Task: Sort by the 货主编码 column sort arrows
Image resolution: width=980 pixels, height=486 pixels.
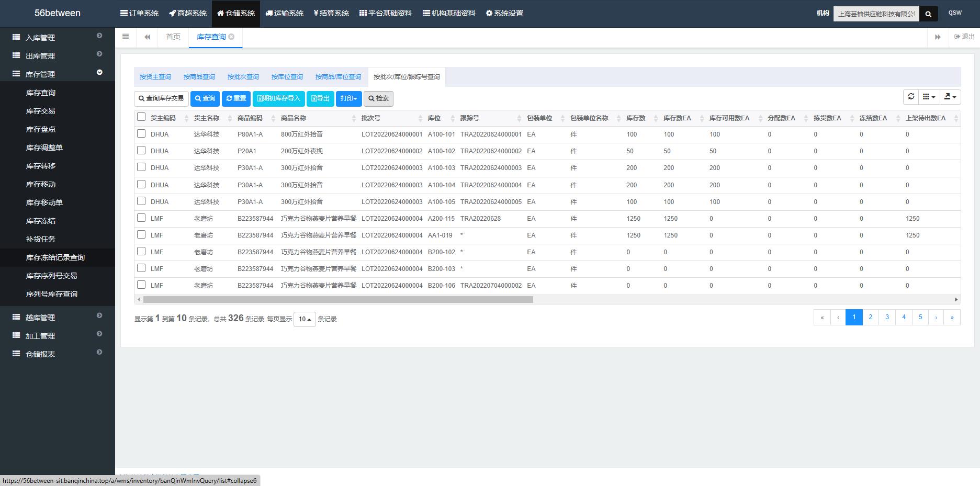Action: pos(187,119)
